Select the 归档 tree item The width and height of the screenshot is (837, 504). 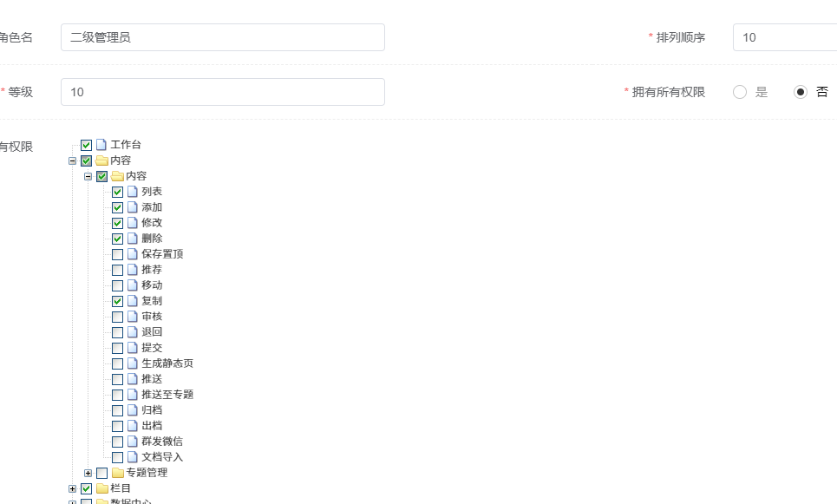coord(152,410)
